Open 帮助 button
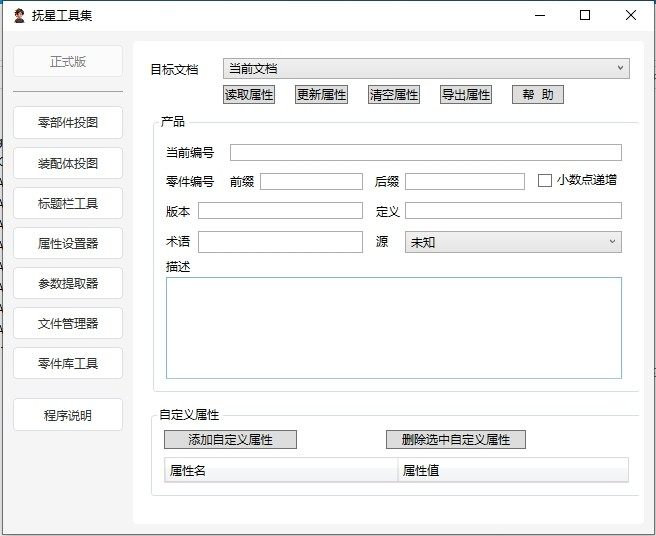 [538, 95]
